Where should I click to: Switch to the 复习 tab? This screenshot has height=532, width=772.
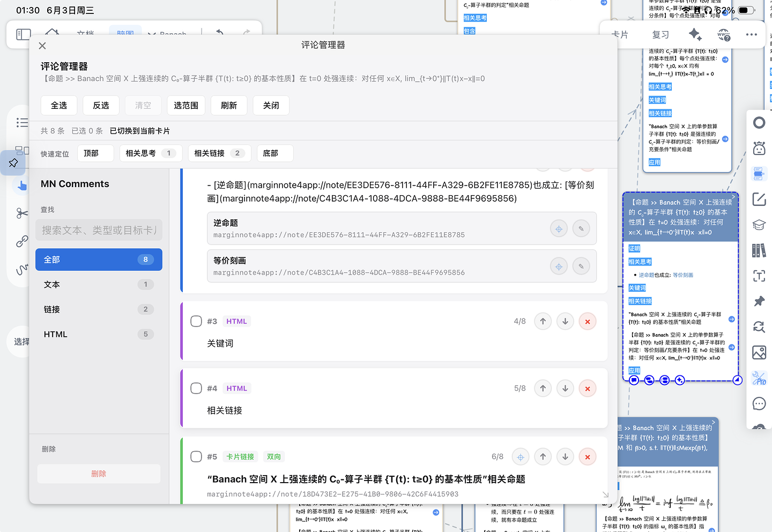(660, 34)
